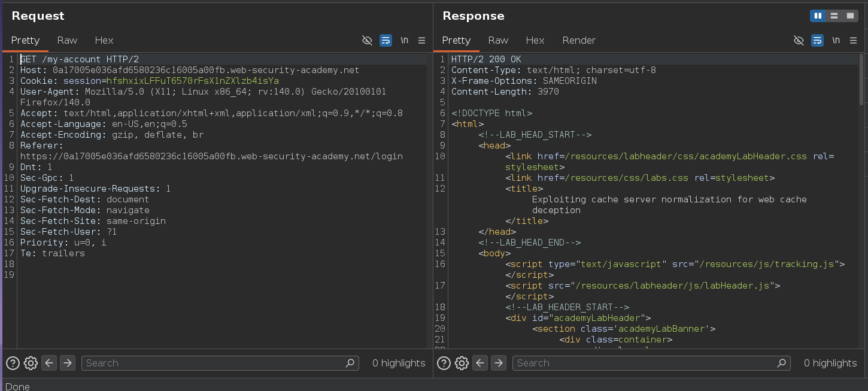Click the Request panel title

point(38,16)
